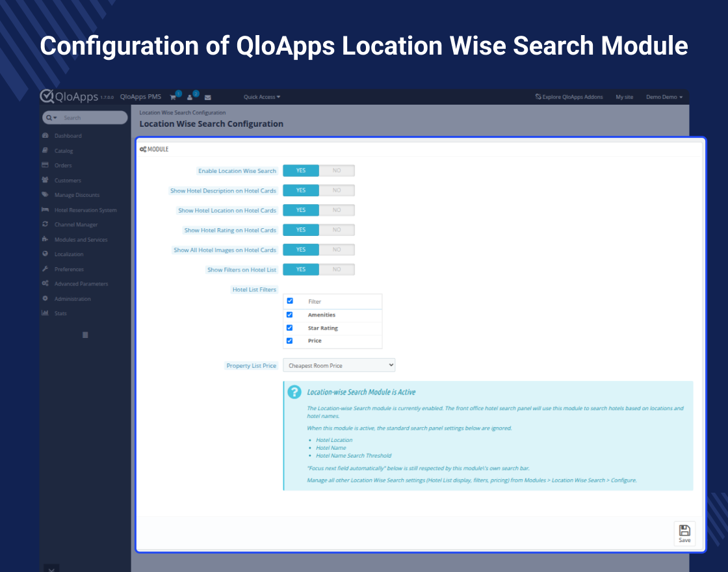Screen dimensions: 728x572
Task: Click the Customers sidebar icon
Action: point(45,179)
